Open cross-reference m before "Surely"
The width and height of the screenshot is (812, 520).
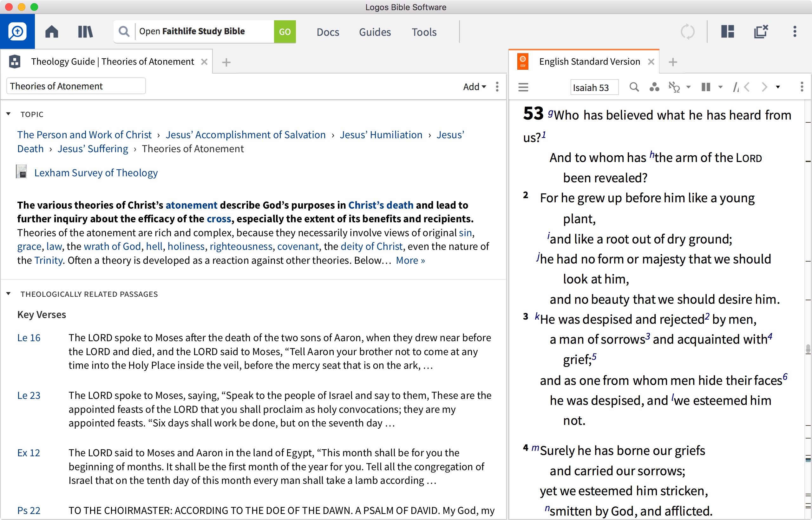click(535, 448)
